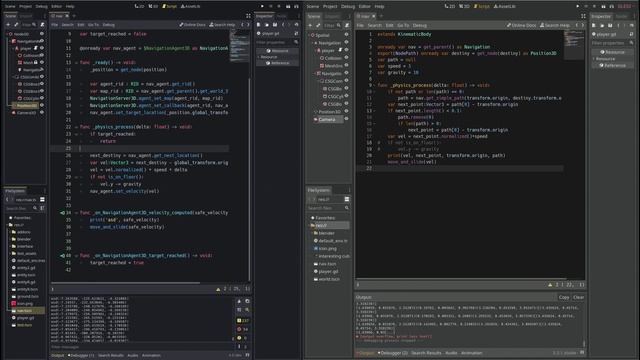Fold the _ready function on line 13
640x360 pixels.
[x=76, y=62]
